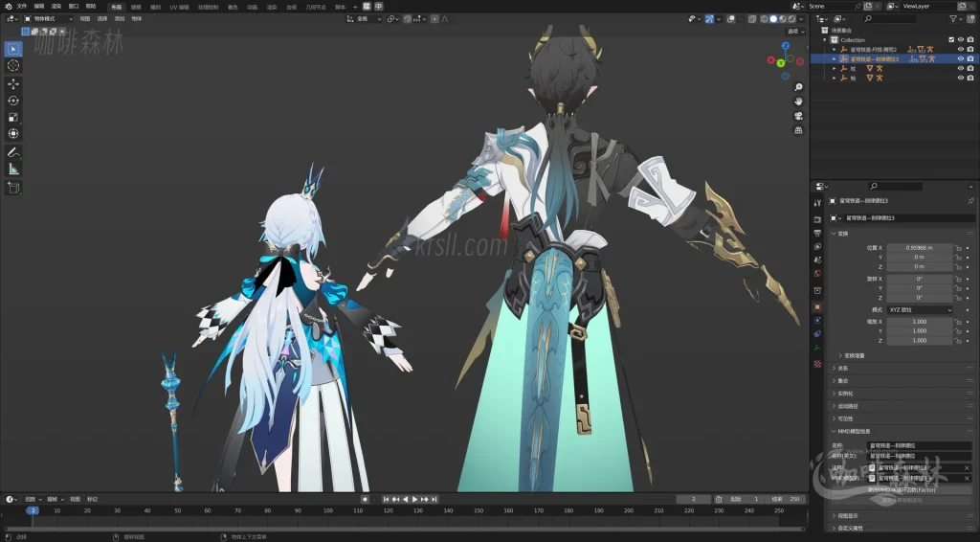Switch orthographic/perspective grid icon

pos(798,130)
